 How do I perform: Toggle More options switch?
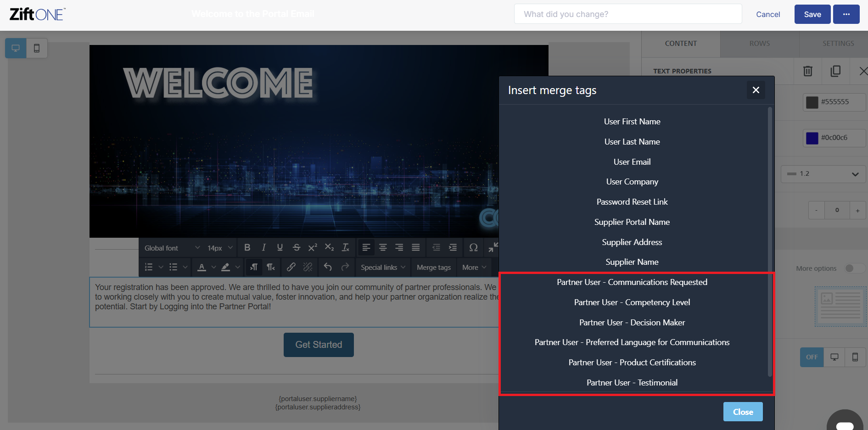(854, 268)
